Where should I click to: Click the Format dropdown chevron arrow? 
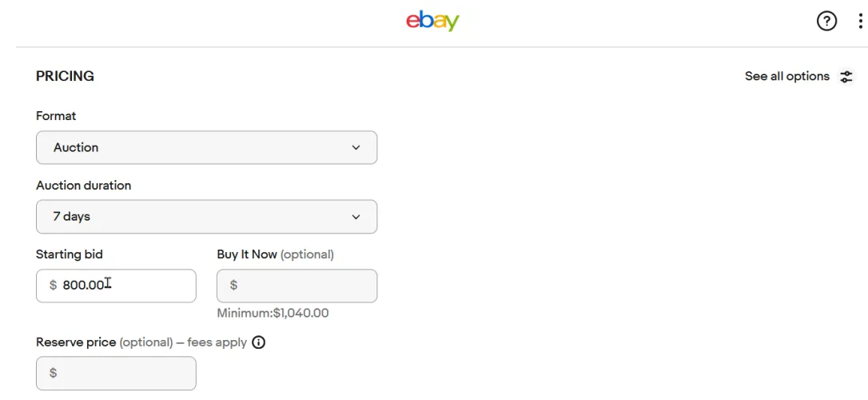coord(356,148)
